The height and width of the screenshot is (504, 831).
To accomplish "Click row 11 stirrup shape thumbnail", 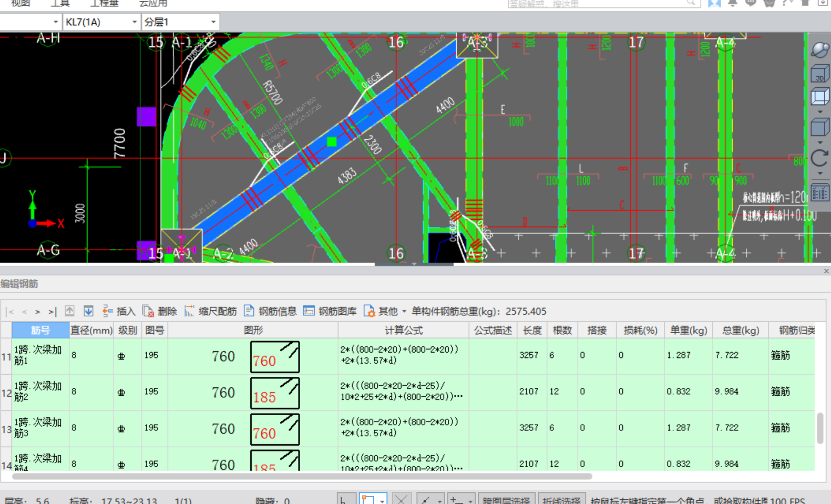I will coord(275,357).
